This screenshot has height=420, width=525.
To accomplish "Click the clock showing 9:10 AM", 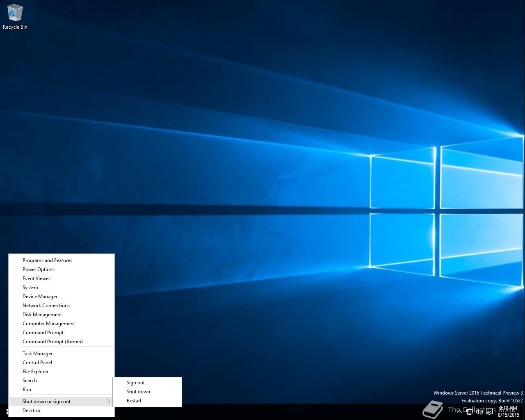I will pyautogui.click(x=508, y=411).
